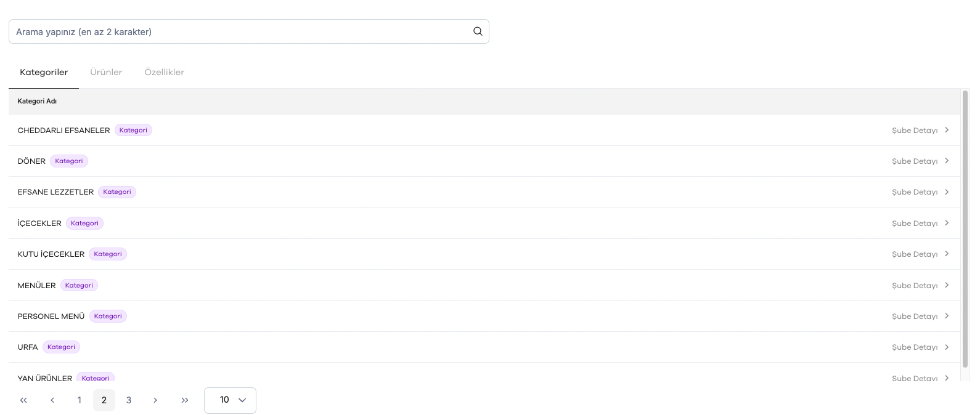Jump to last page double-chevron icon
980x415 pixels.
click(185, 400)
